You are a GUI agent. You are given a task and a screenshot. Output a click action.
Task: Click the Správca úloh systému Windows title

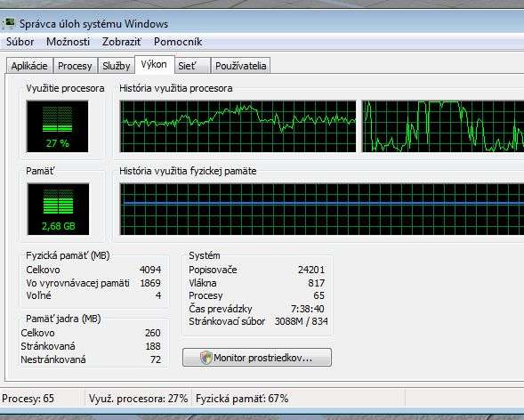93,24
